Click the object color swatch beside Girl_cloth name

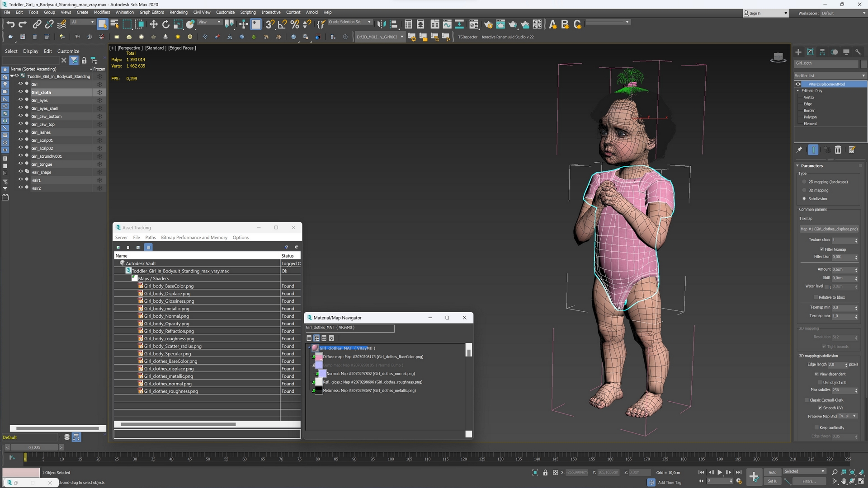(x=863, y=63)
